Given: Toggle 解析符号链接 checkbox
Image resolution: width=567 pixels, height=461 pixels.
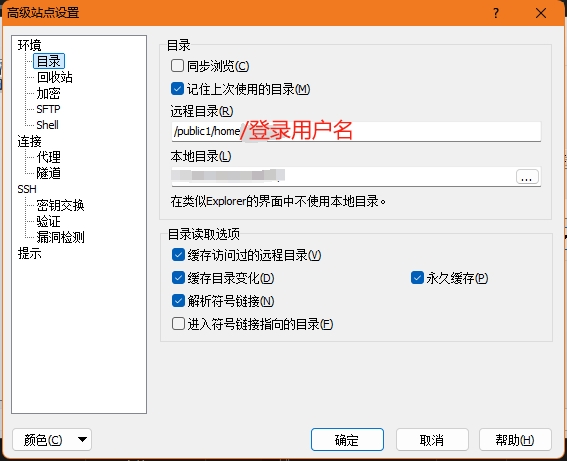Looking at the screenshot, I should [178, 301].
